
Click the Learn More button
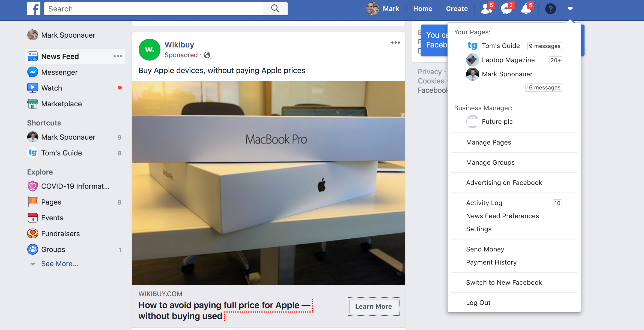coord(374,307)
